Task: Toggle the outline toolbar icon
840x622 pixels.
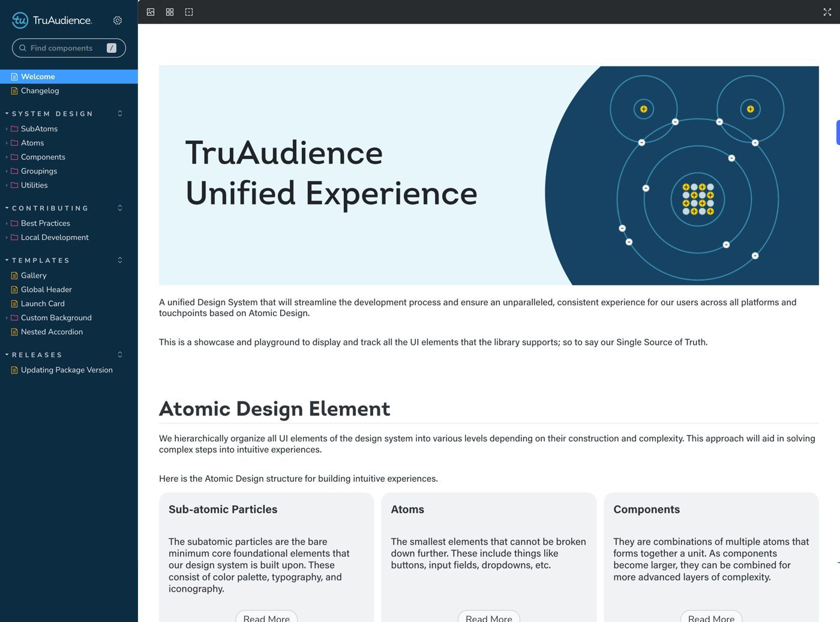Action: coord(189,12)
